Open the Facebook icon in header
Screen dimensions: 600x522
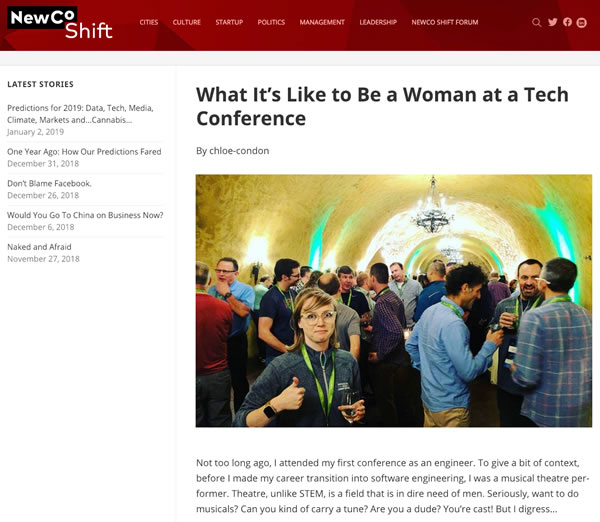567,22
